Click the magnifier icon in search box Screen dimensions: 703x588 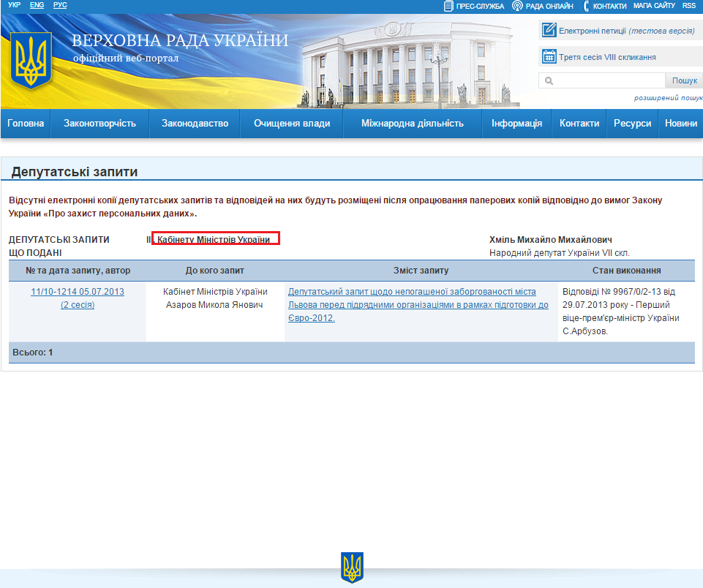[x=549, y=80]
